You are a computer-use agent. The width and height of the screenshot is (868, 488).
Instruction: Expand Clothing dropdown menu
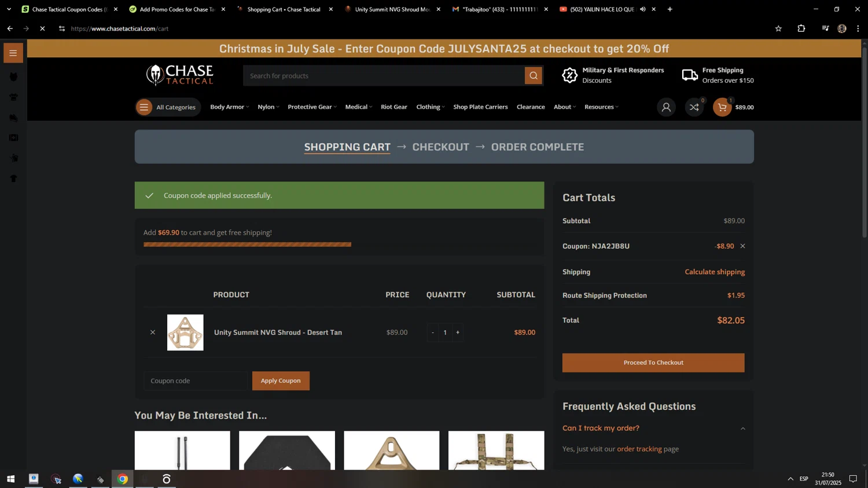431,107
